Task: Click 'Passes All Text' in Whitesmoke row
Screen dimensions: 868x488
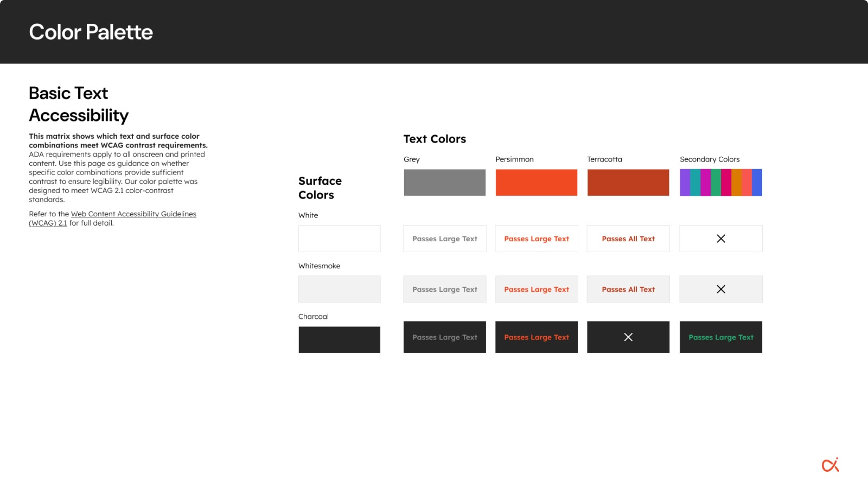Action: pyautogui.click(x=628, y=289)
